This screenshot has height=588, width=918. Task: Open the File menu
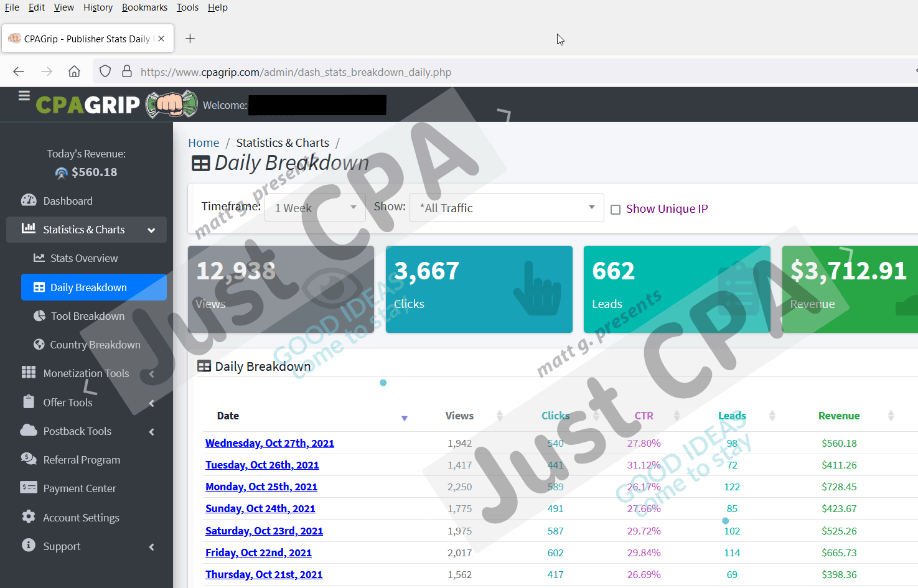pyautogui.click(x=12, y=7)
